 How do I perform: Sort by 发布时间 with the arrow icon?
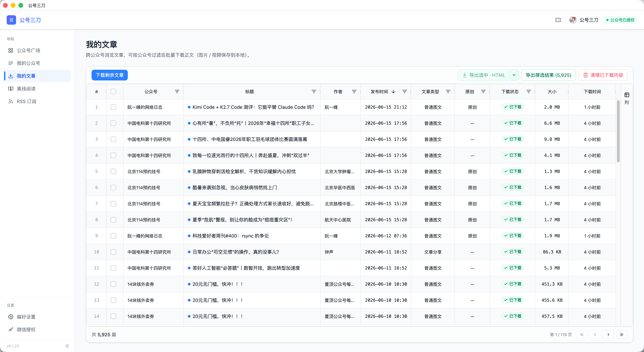393,92
